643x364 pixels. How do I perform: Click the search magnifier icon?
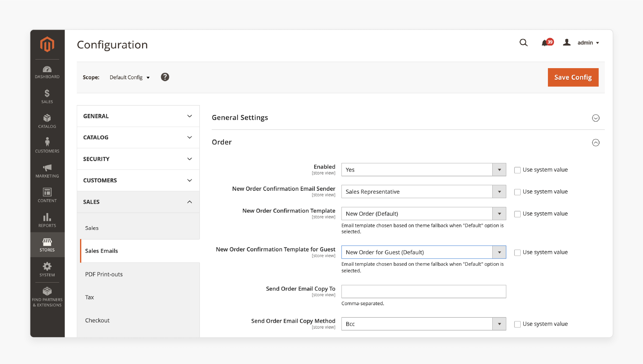point(524,43)
